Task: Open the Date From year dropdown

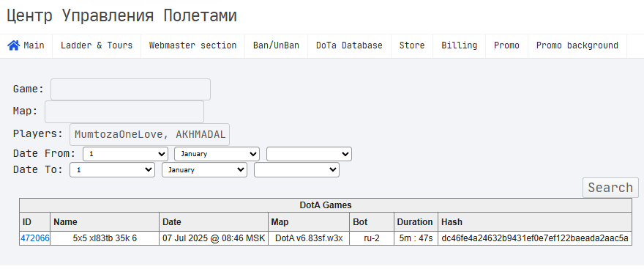Action: [309, 154]
